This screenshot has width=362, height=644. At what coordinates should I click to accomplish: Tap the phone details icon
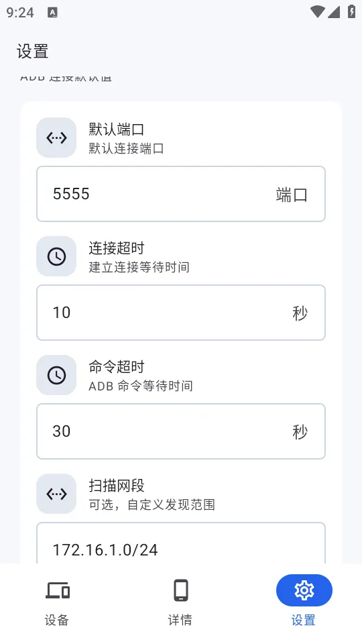(180, 590)
